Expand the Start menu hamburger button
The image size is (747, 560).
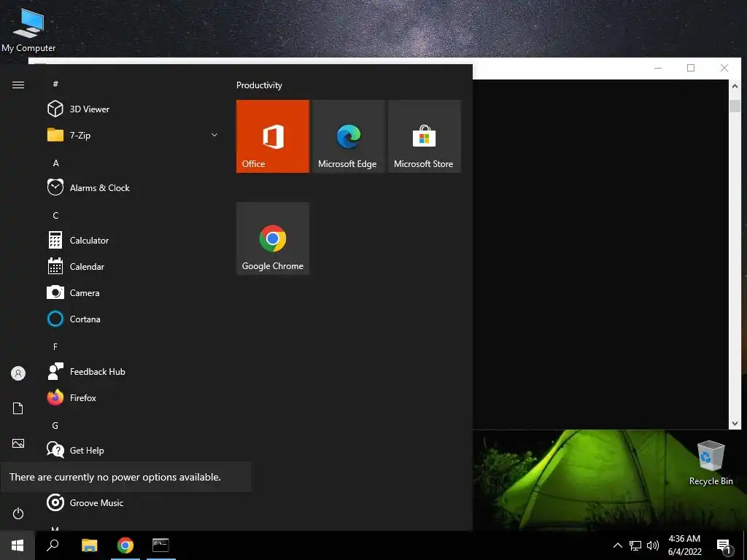[x=18, y=85]
